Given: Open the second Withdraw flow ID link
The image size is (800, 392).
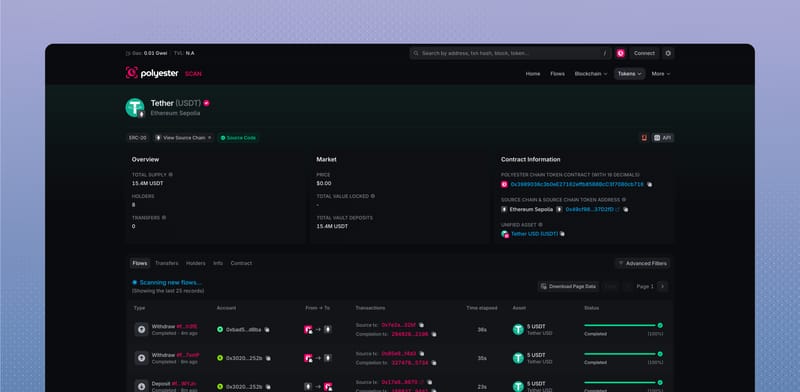Looking at the screenshot, I should (x=188, y=355).
